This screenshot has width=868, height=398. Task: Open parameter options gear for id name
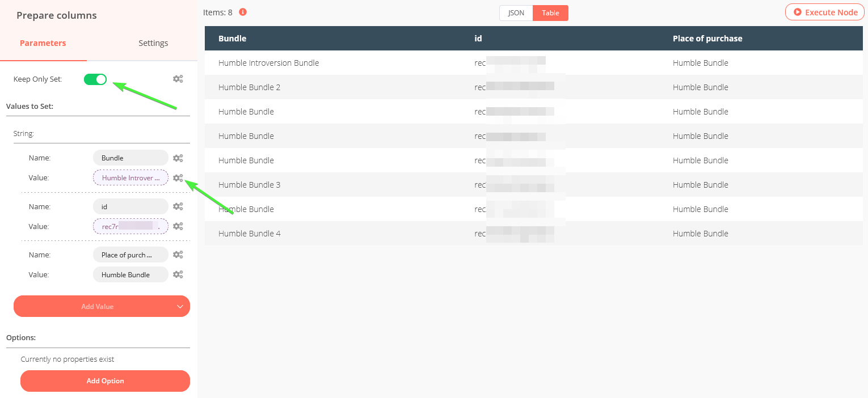click(178, 207)
